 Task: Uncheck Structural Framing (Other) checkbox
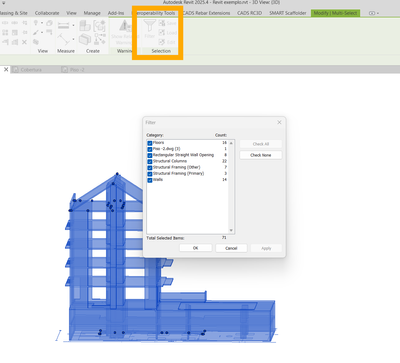(x=150, y=168)
